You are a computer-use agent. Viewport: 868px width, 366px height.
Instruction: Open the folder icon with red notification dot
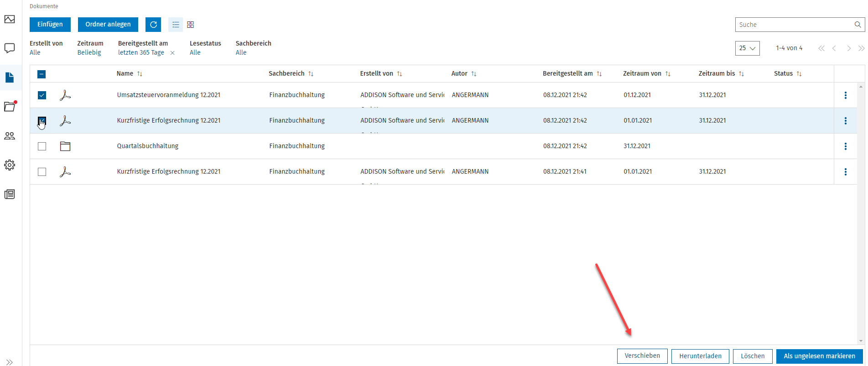click(x=10, y=107)
